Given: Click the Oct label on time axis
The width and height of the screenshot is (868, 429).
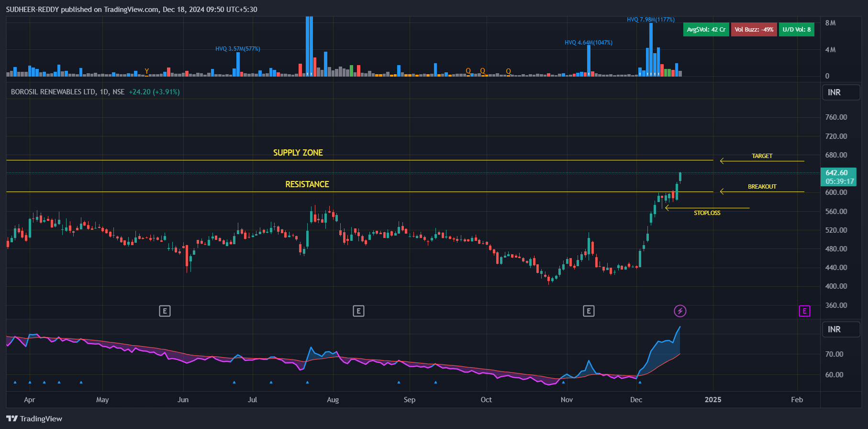Looking at the screenshot, I should coord(486,400).
